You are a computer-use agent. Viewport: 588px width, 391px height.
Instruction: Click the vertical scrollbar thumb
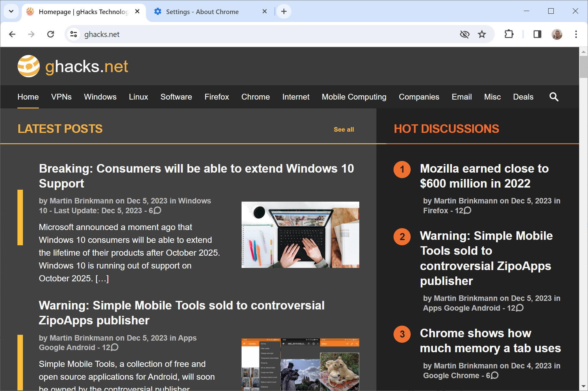pos(583,67)
